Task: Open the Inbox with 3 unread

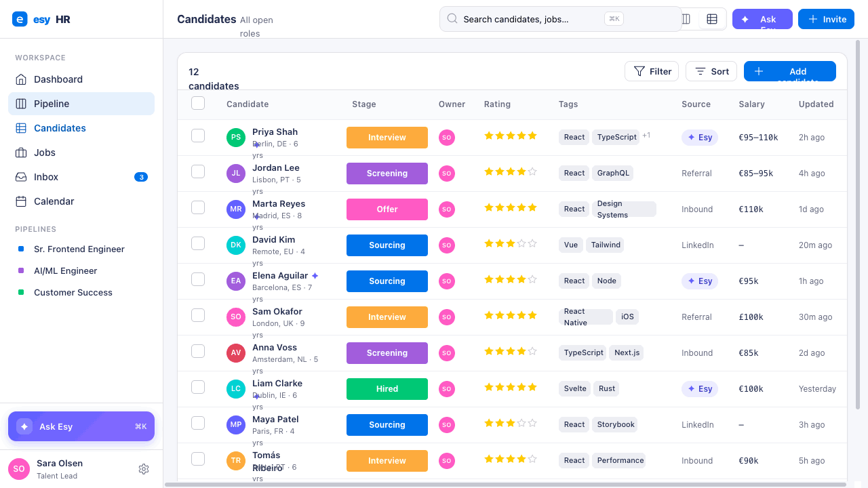Action: point(81,177)
